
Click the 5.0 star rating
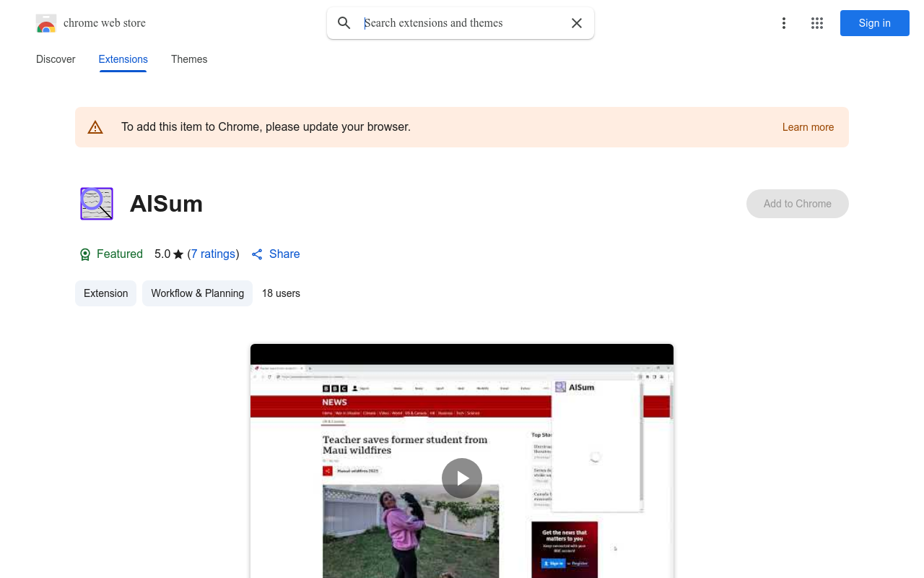(x=169, y=254)
